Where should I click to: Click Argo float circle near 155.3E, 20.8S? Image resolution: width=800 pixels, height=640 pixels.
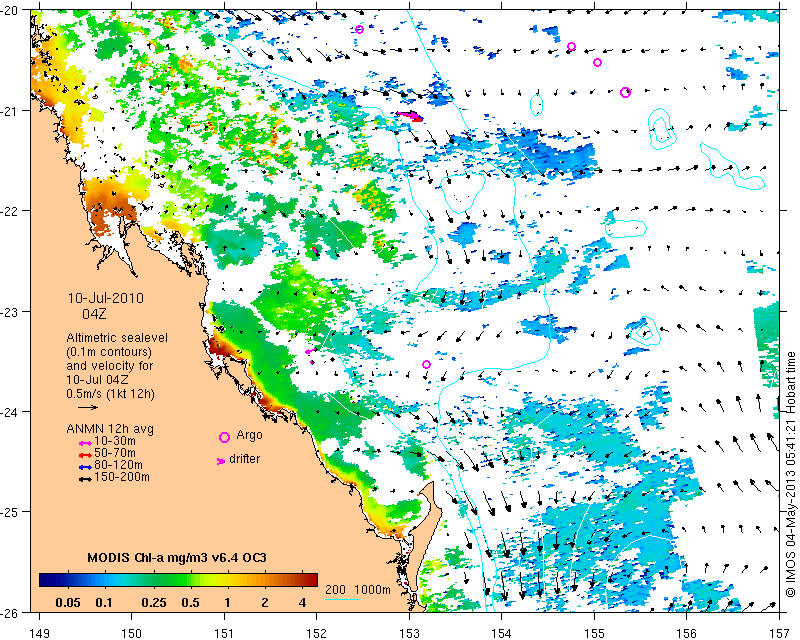pos(626,92)
